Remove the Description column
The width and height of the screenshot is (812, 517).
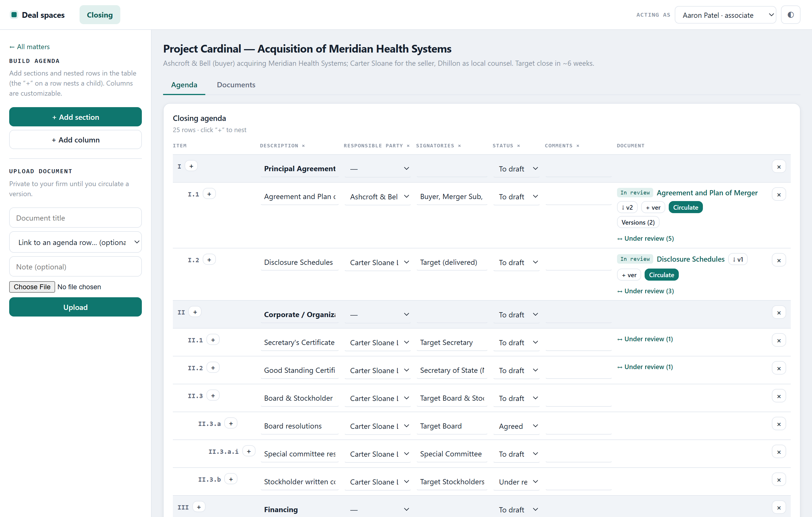click(x=303, y=146)
